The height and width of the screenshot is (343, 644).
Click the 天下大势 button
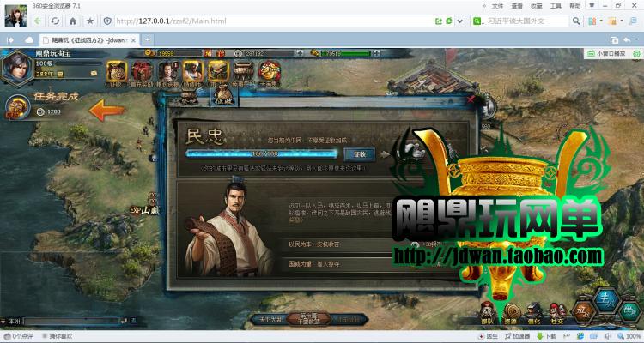coord(267,319)
